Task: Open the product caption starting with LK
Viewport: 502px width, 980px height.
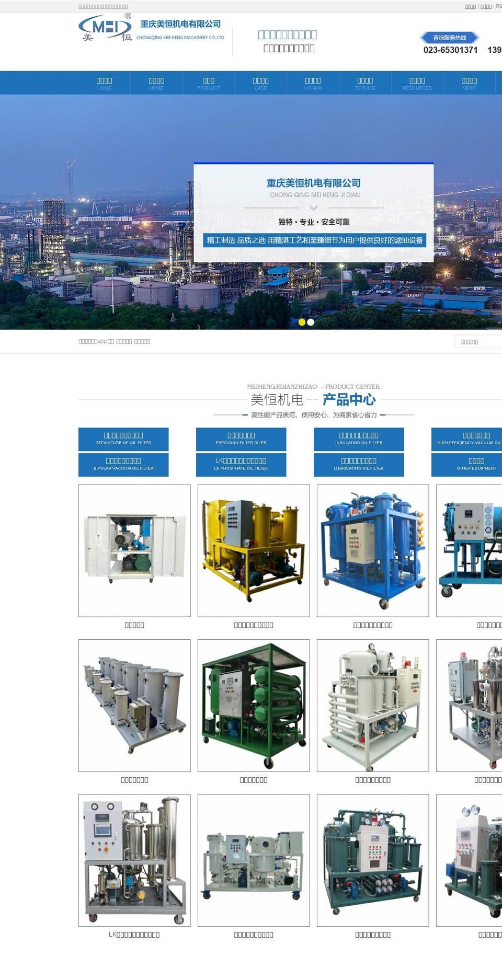Action: [x=134, y=935]
